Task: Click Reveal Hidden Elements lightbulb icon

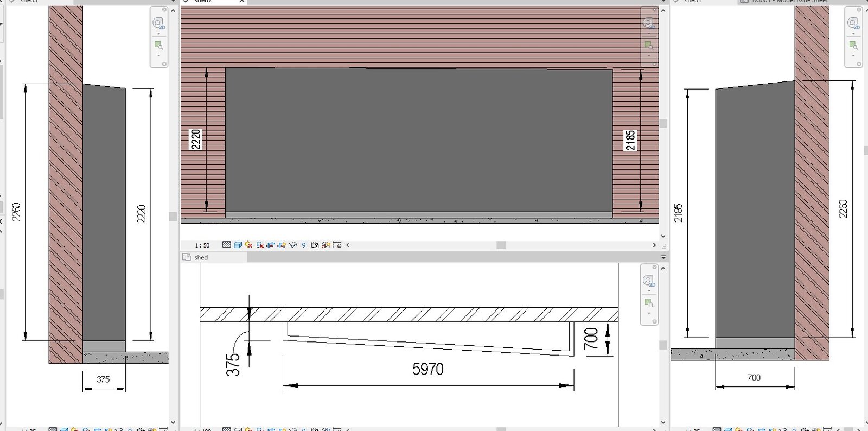Action: click(304, 245)
